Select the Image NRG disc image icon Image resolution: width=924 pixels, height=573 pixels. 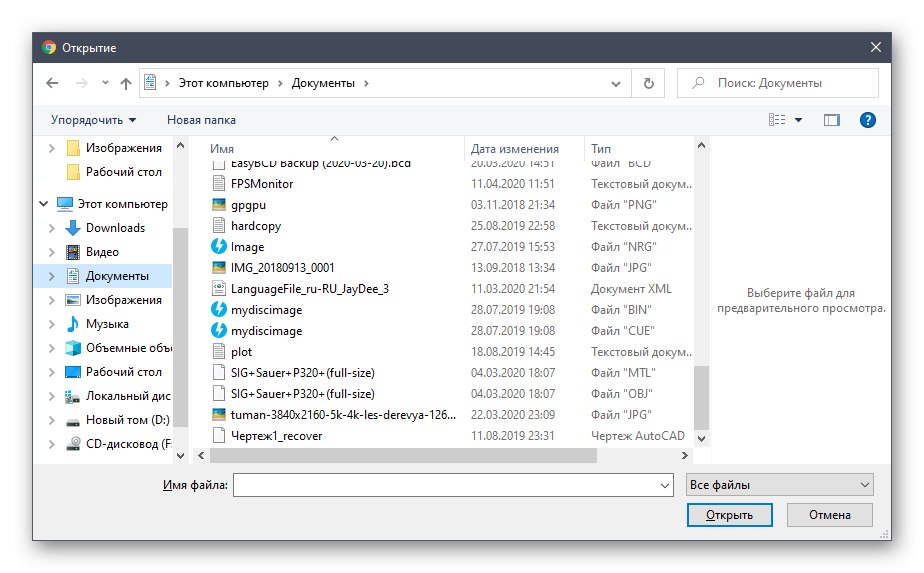pyautogui.click(x=219, y=246)
